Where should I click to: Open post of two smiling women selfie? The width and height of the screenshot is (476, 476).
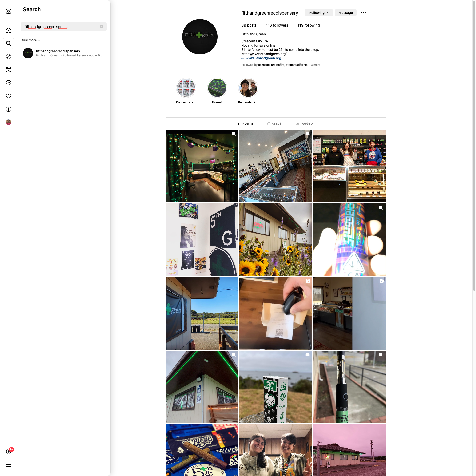(x=276, y=450)
